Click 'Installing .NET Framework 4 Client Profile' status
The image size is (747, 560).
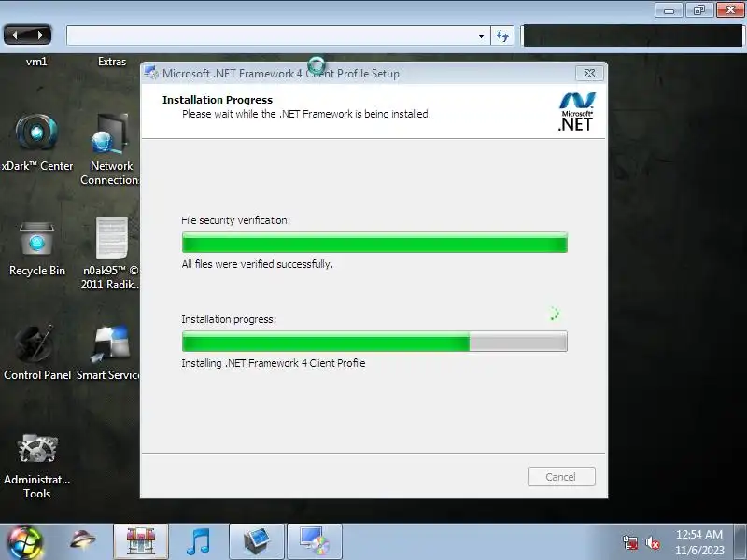274,363
